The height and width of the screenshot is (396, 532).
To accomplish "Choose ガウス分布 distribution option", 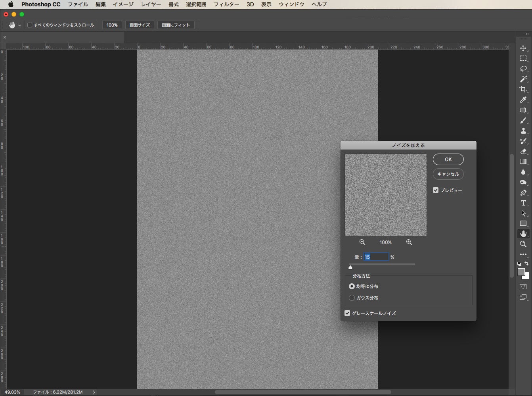I will coord(352,298).
